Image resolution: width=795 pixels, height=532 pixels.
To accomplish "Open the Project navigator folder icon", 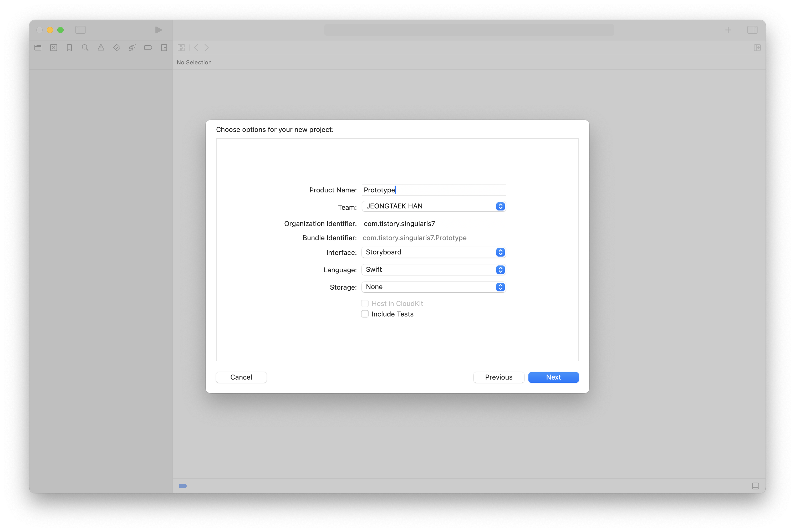I will [x=38, y=48].
